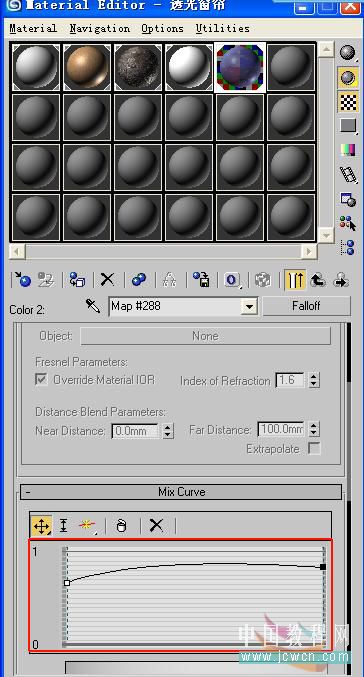Select the copper colored sphere sample slot
Screen dimensions: 364x677
87,67
